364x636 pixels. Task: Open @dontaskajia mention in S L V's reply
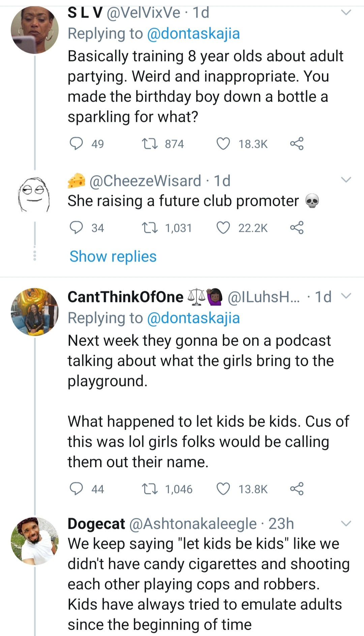pos(193,34)
